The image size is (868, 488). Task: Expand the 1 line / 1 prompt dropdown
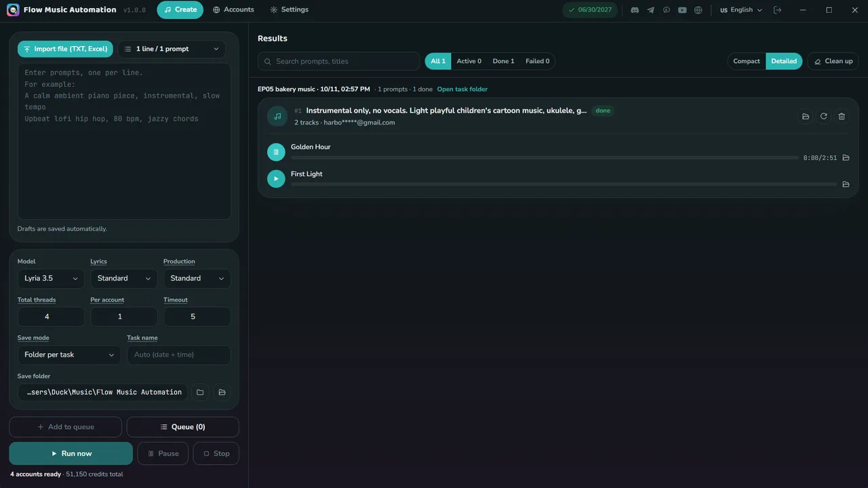tap(172, 49)
